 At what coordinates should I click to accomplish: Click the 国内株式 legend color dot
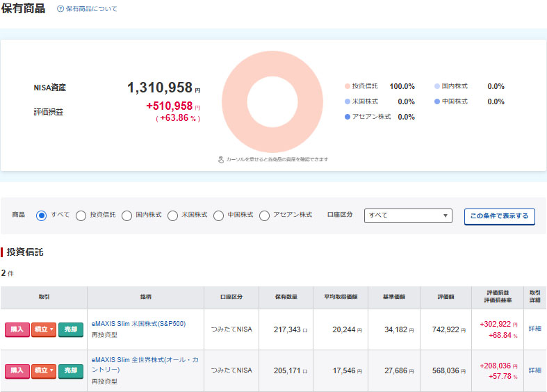437,87
